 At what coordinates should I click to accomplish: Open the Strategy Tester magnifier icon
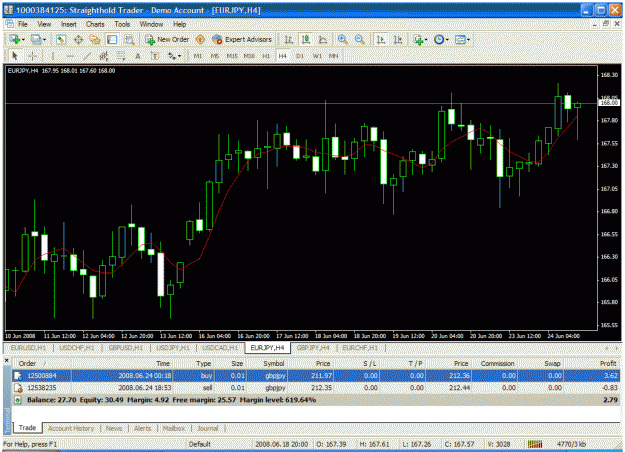coord(129,39)
